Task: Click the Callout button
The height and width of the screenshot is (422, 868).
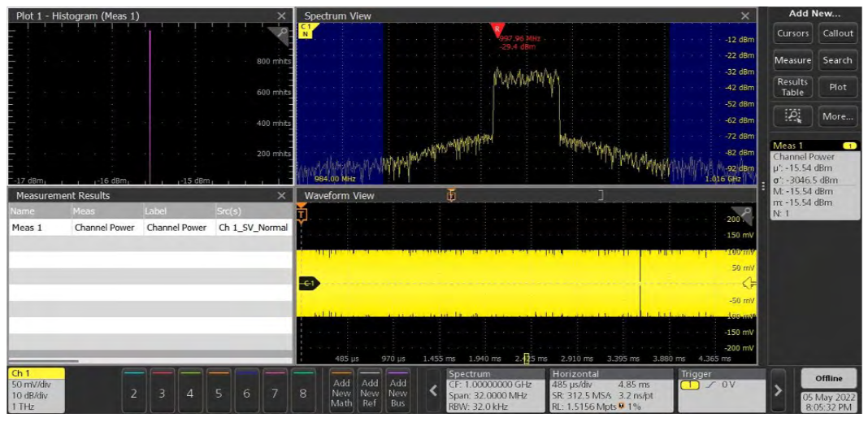Action: click(837, 33)
